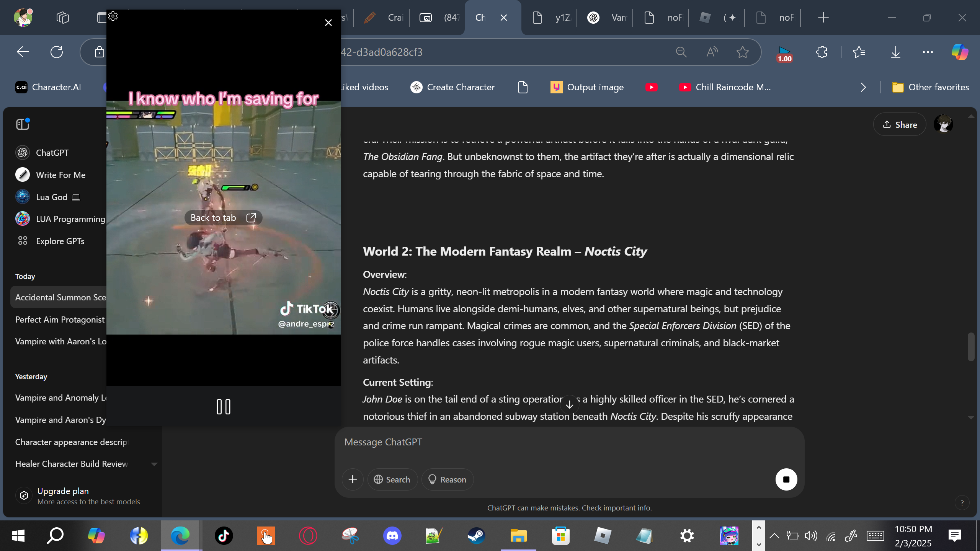Open the Healer Character Build Review chat
980x551 pixels.
point(71,464)
